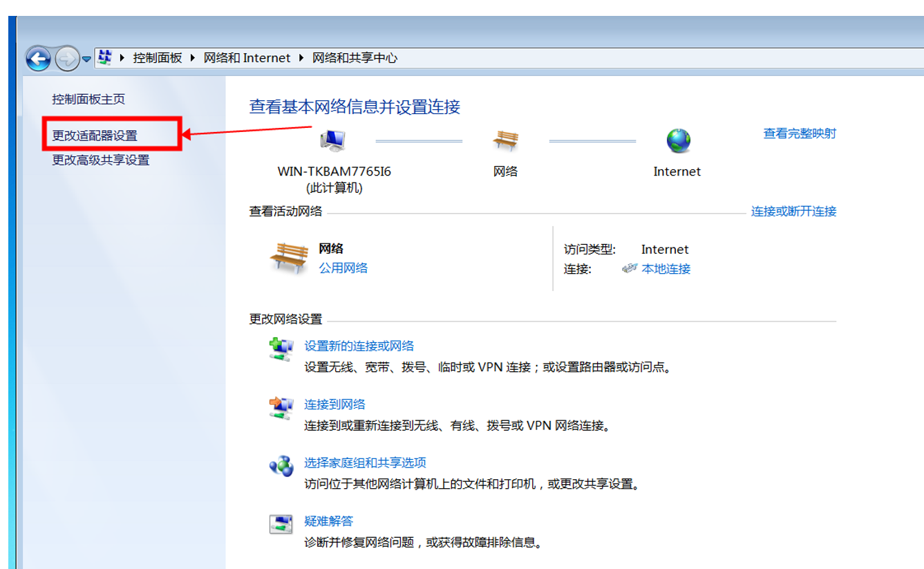
Task: Click the computer icon above WIN-TKBAM7765I6
Action: pos(333,140)
